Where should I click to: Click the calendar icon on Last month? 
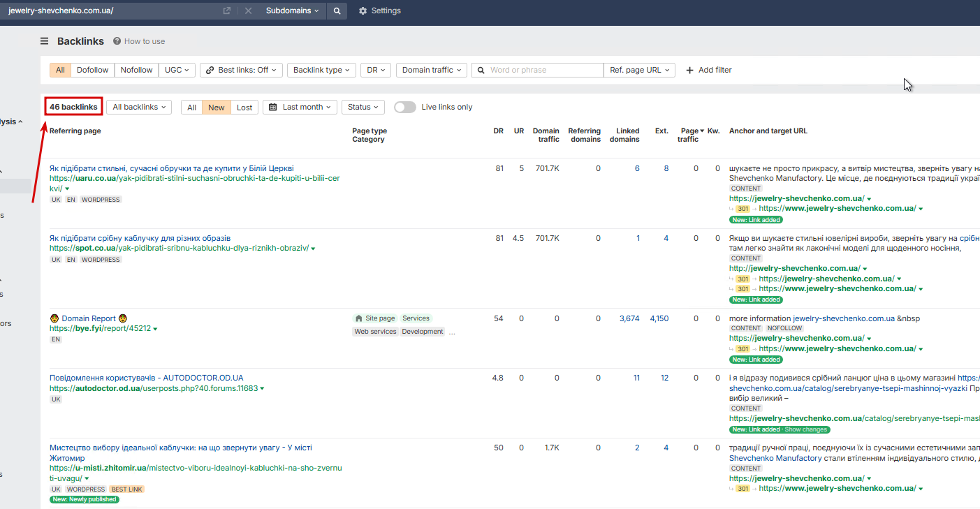[x=273, y=107]
